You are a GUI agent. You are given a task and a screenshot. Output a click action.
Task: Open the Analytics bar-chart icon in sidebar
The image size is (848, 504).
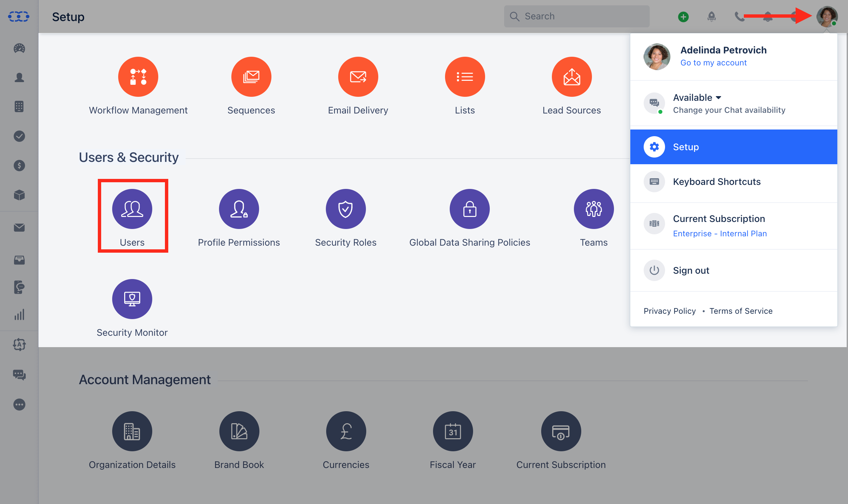(19, 314)
